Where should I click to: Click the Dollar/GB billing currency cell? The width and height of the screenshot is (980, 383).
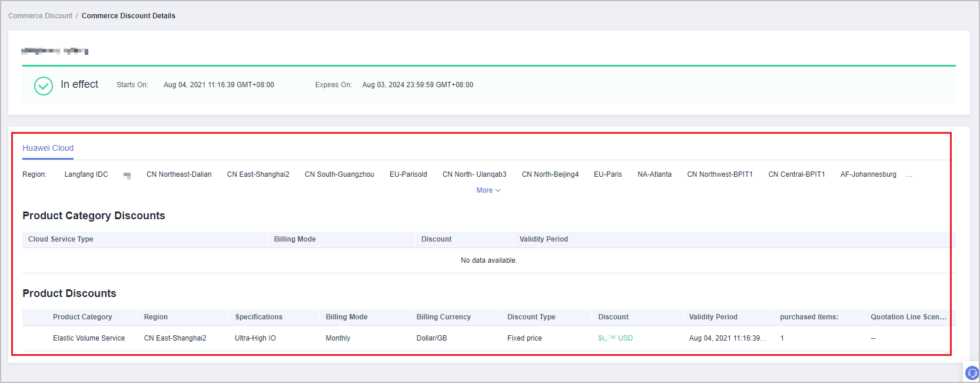point(432,338)
